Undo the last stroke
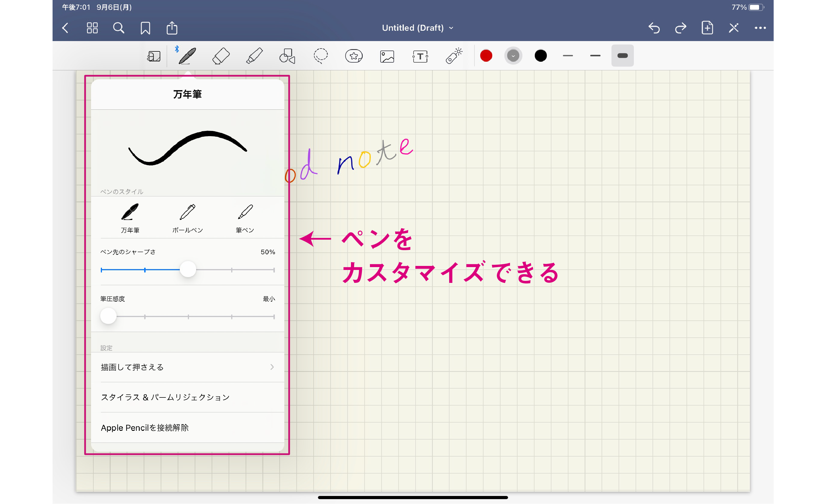The height and width of the screenshot is (504, 826). (x=654, y=28)
